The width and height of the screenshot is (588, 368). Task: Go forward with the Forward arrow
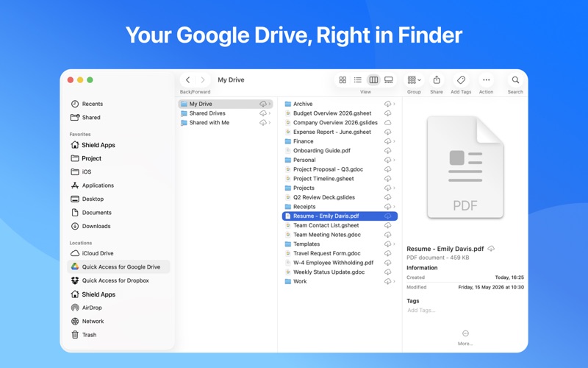click(203, 79)
